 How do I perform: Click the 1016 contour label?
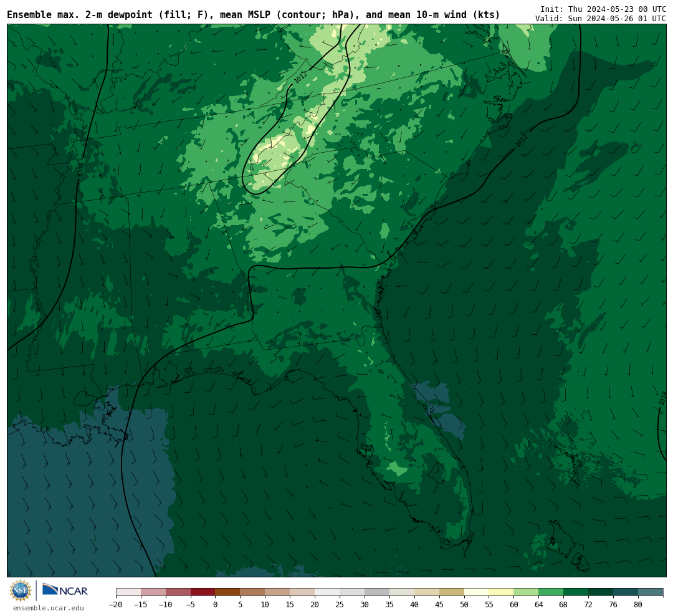pyautogui.click(x=662, y=398)
